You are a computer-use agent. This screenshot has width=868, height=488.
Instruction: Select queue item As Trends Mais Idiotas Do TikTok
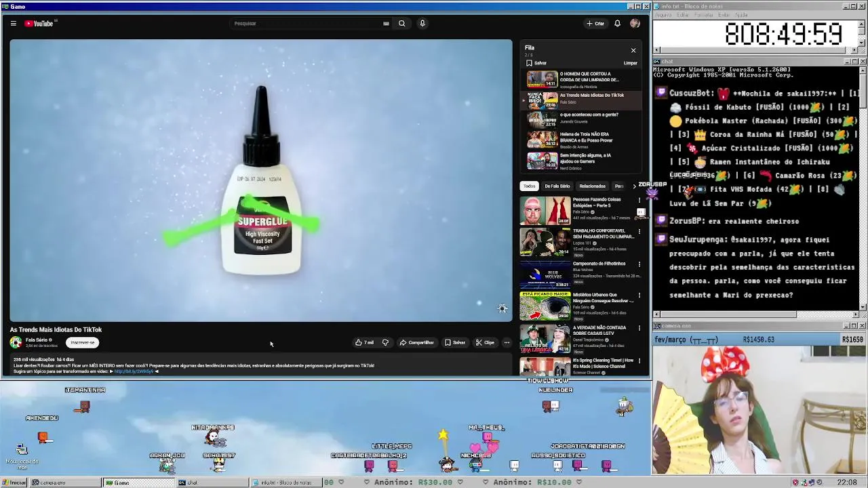tap(582, 100)
